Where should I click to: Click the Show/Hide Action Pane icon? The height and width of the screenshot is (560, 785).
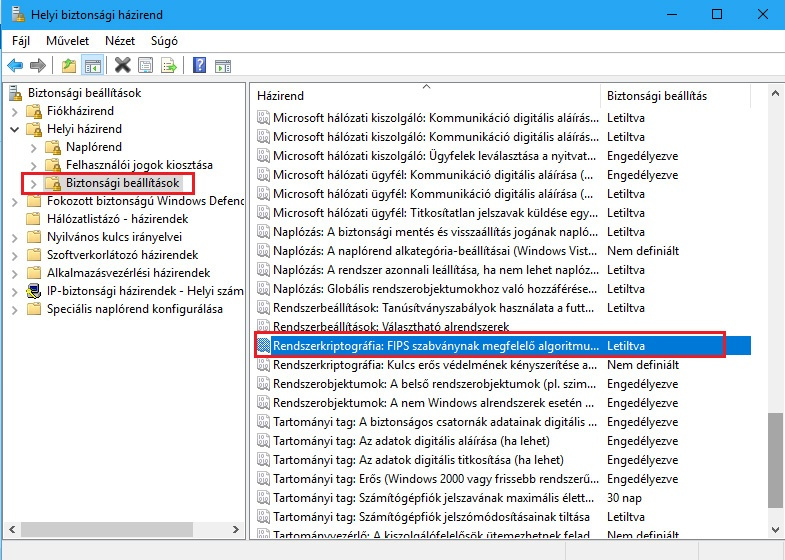click(223, 66)
